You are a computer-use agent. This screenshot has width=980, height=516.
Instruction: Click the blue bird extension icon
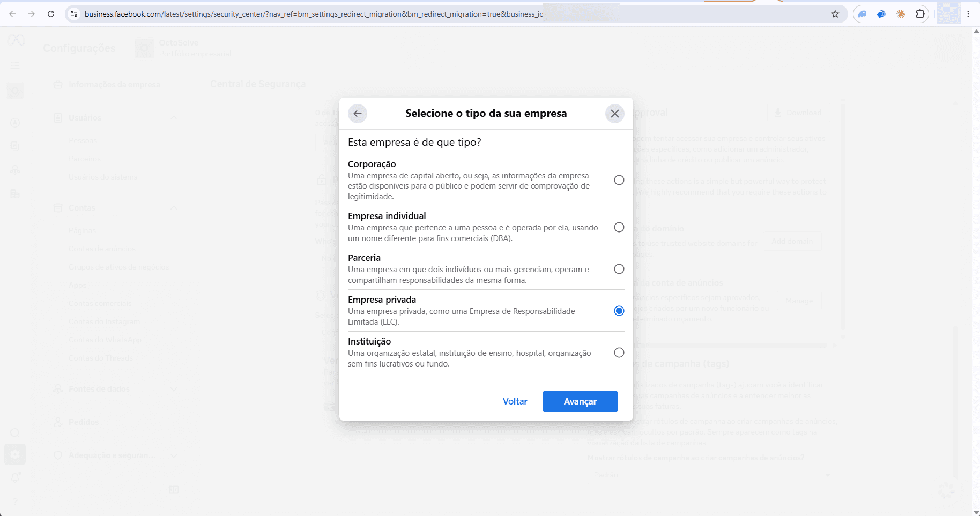pos(881,14)
